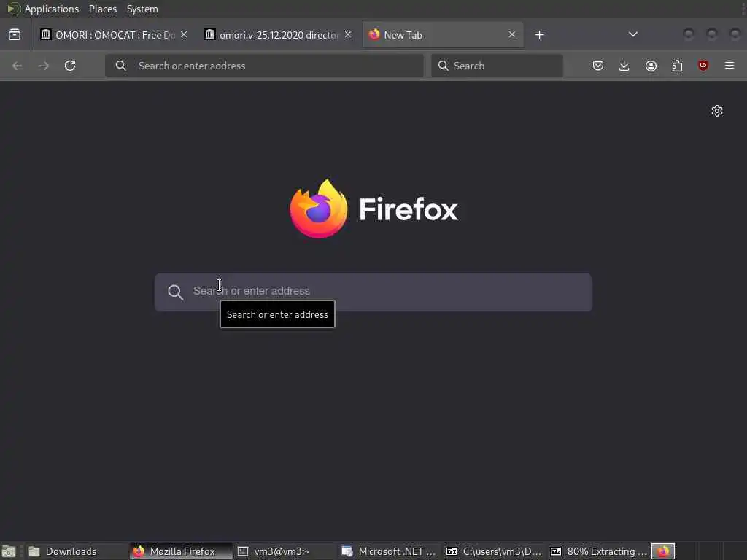Close the New Tab tab
The image size is (747, 560).
511,35
